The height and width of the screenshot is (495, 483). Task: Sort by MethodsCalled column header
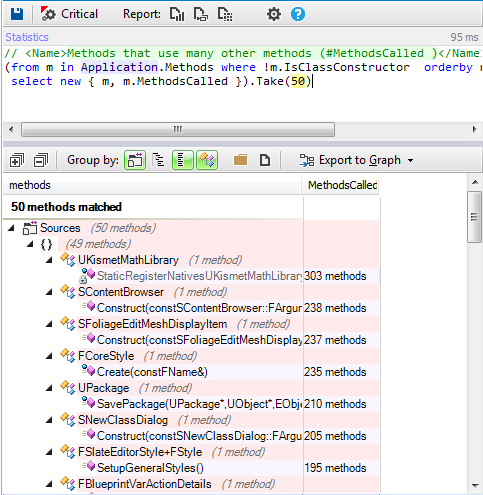click(x=341, y=185)
